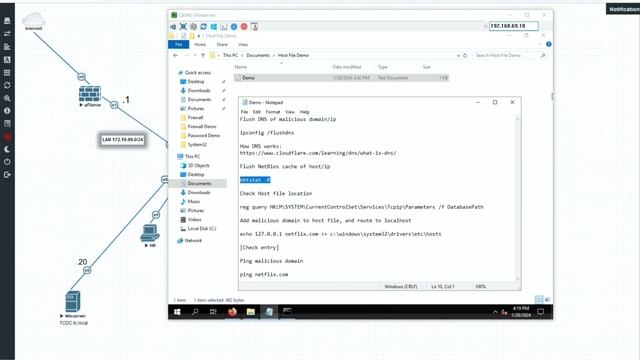Click red disconnect icon in console toolbar
This screenshot has width=640, height=360.
click(244, 27)
